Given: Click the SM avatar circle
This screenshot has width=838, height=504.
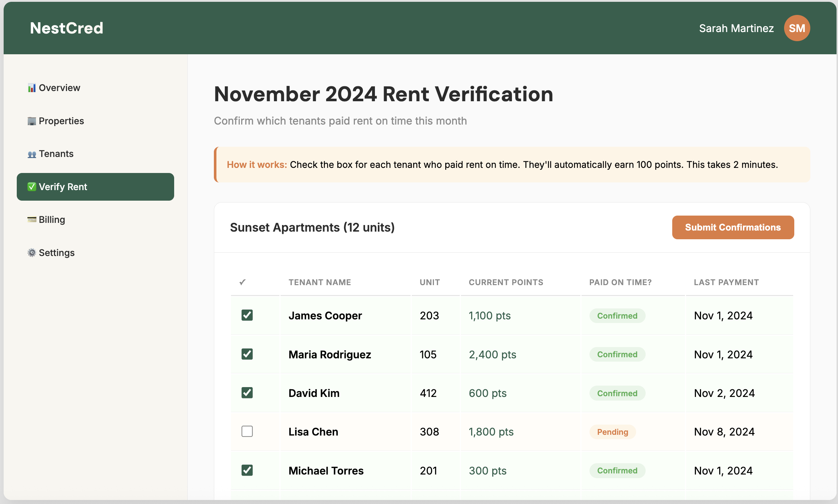Looking at the screenshot, I should (797, 28).
